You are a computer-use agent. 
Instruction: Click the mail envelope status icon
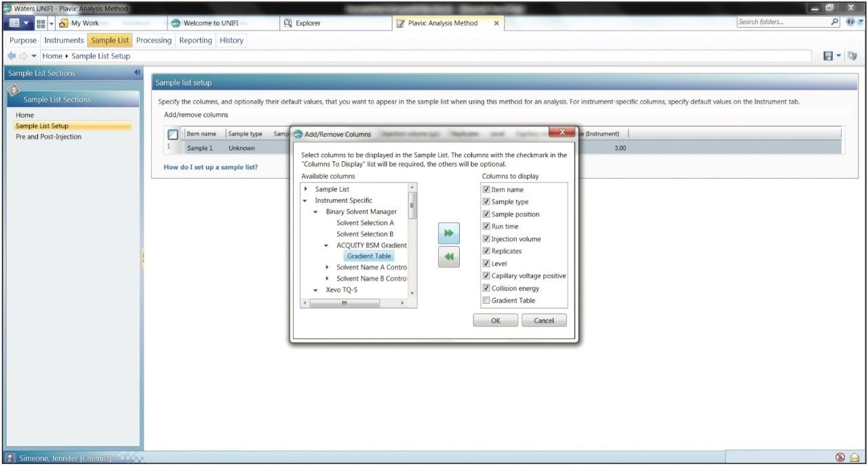[854, 458]
